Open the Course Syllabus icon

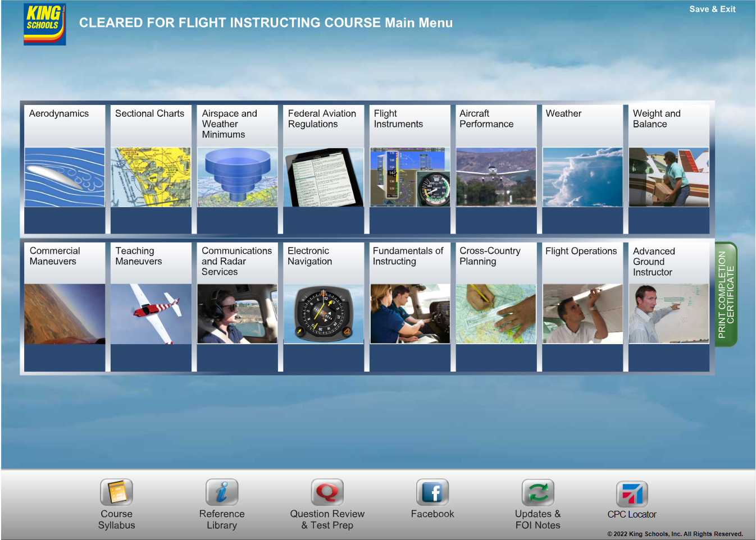[116, 493]
